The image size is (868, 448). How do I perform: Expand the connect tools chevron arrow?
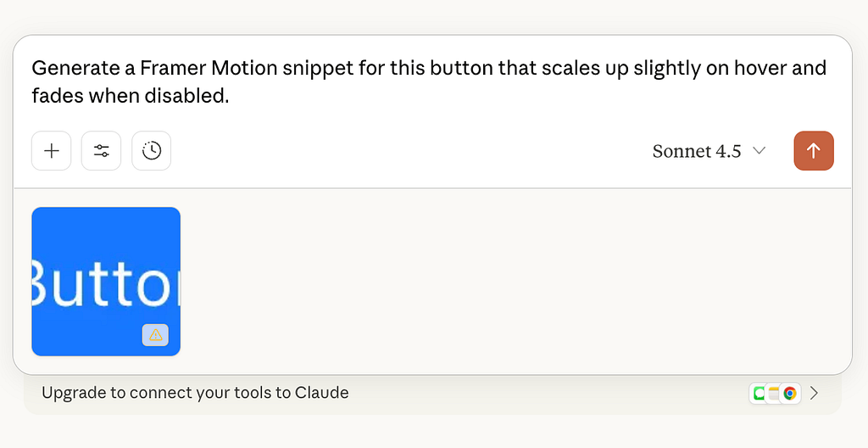point(815,394)
